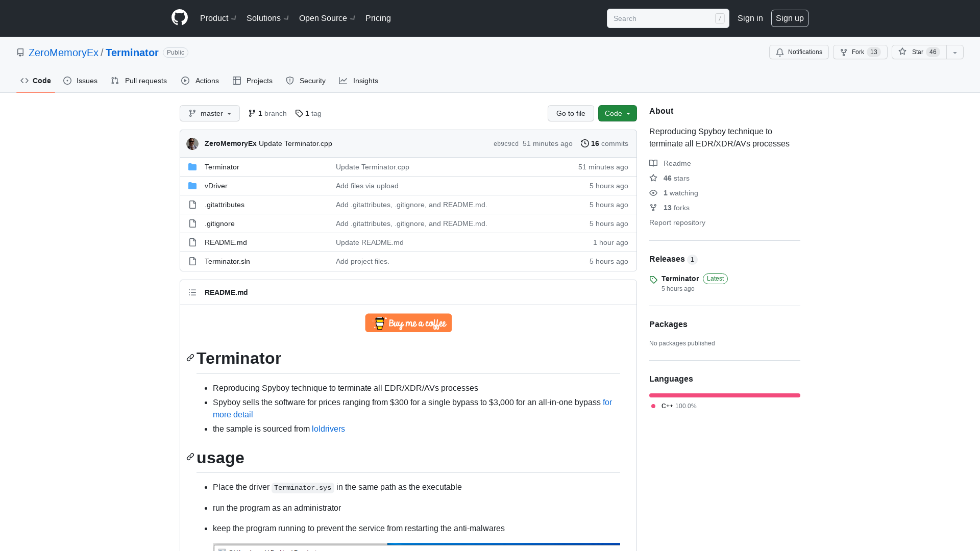Expand the Solutions menu
The width and height of the screenshot is (980, 551).
point(267,18)
